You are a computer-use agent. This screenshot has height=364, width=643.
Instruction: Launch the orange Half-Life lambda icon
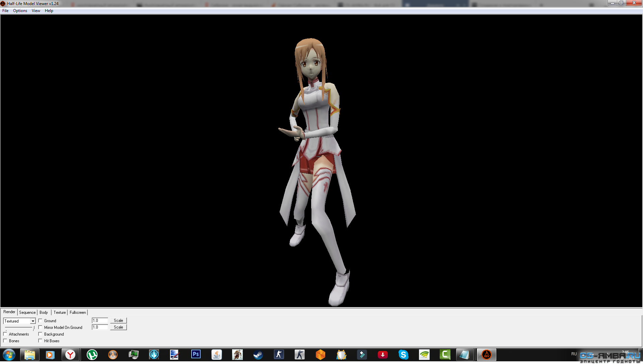pyautogui.click(x=113, y=355)
